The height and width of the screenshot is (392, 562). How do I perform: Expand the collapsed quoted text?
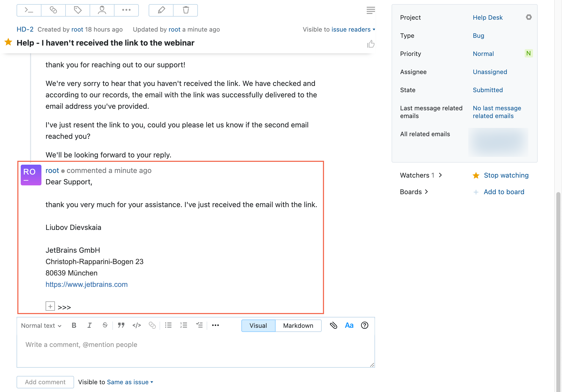click(50, 306)
